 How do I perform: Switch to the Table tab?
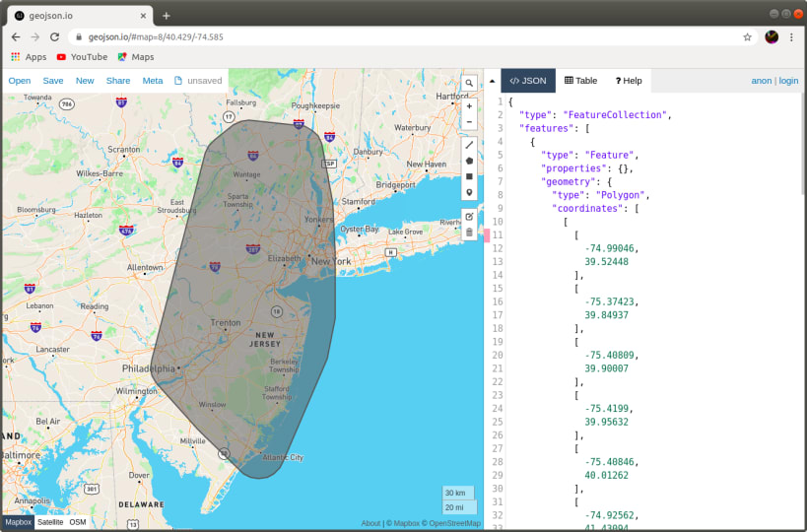(x=580, y=81)
